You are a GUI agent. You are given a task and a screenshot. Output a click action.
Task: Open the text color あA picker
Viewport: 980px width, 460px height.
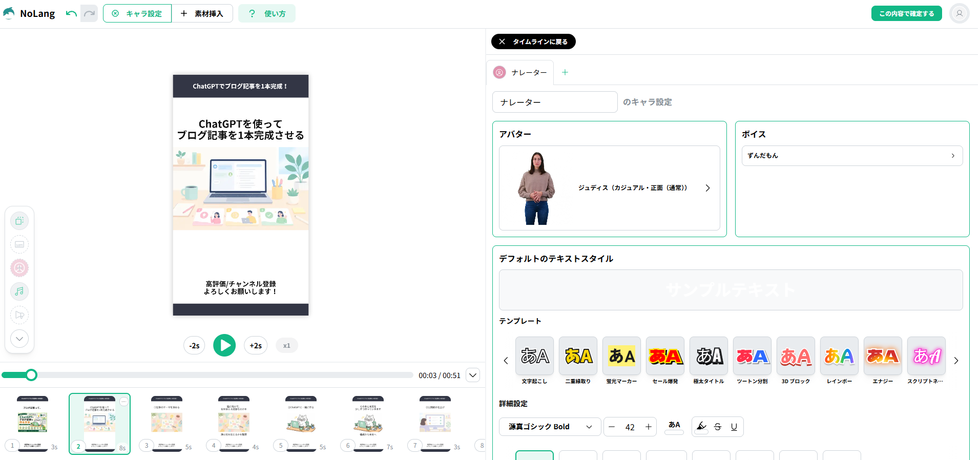point(674,426)
